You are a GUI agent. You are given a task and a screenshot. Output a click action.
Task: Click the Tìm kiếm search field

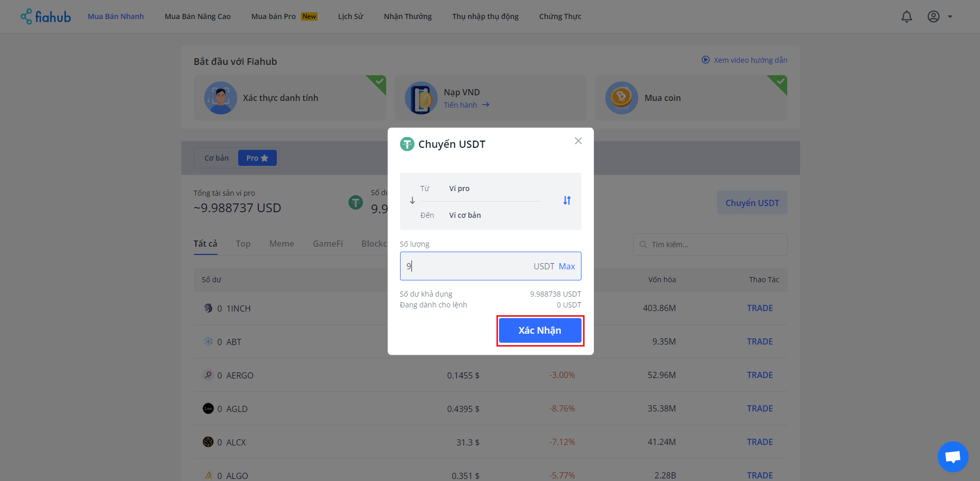tap(710, 245)
